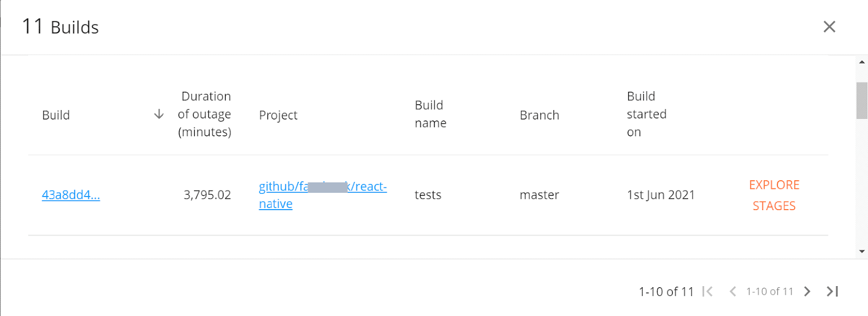Close the 11 Builds dialog
The width and height of the screenshot is (868, 316).
[829, 27]
